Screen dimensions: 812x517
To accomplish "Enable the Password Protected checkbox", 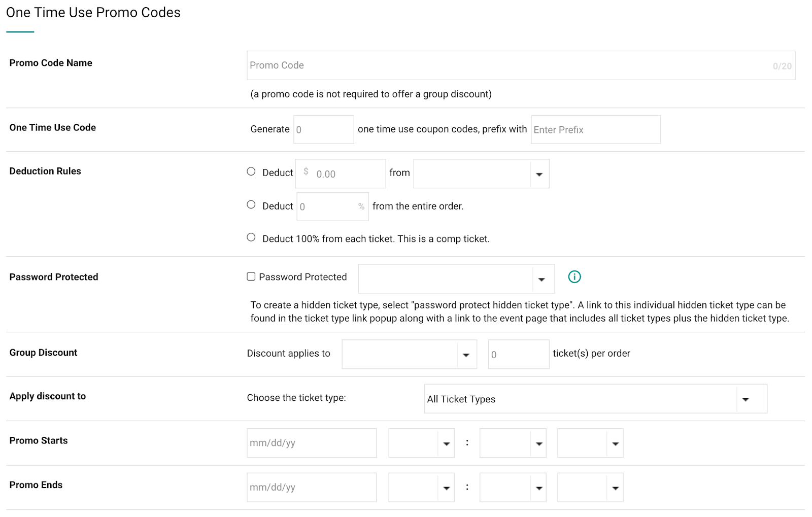I will pyautogui.click(x=251, y=276).
